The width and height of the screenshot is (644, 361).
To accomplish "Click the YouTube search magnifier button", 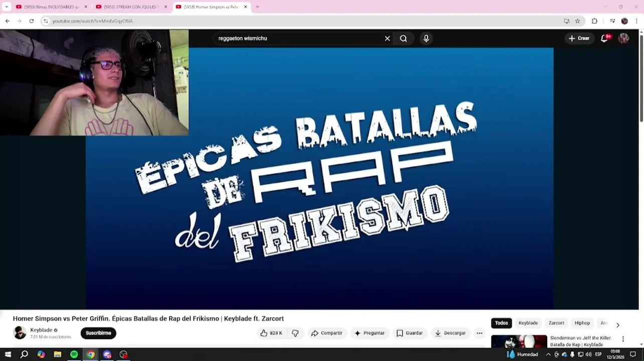I will pos(403,39).
